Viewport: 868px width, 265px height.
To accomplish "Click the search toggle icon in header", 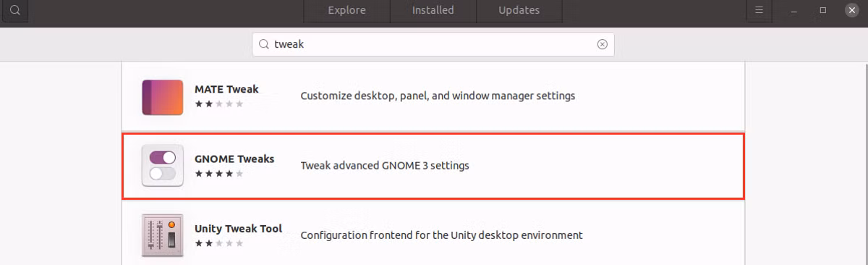I will [14, 10].
